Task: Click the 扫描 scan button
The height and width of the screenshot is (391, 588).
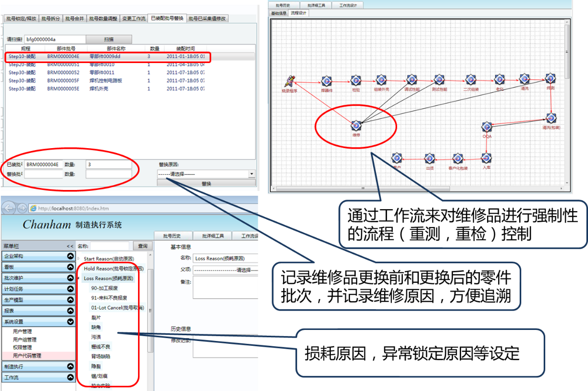Action: point(109,39)
